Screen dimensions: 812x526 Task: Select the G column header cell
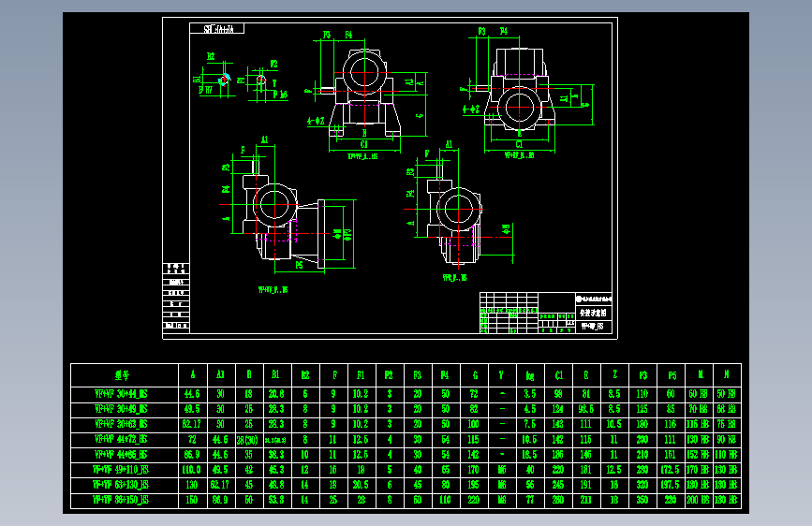point(475,375)
